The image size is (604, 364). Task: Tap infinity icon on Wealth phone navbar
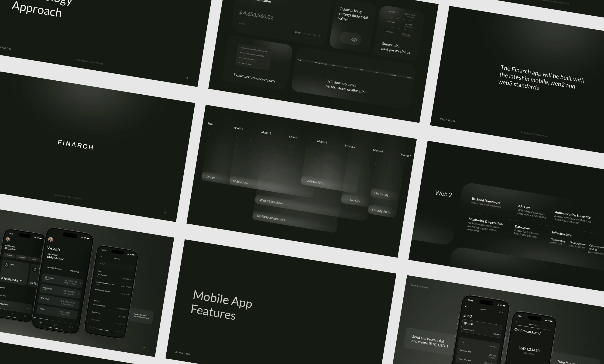[71, 327]
